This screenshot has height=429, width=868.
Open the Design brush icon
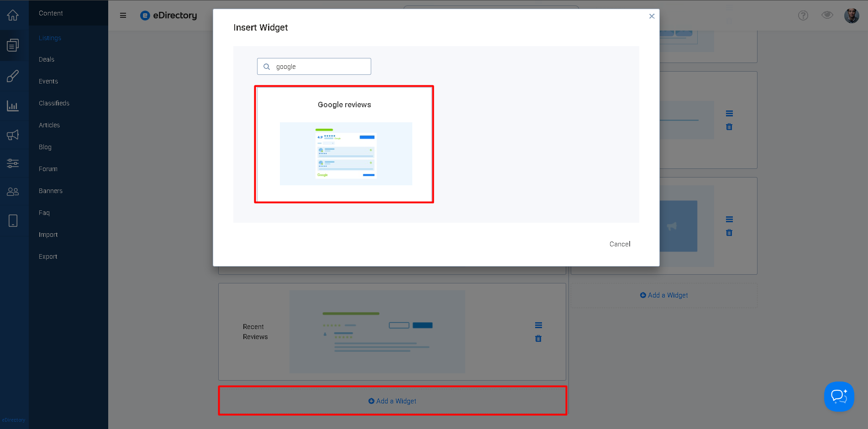(13, 76)
